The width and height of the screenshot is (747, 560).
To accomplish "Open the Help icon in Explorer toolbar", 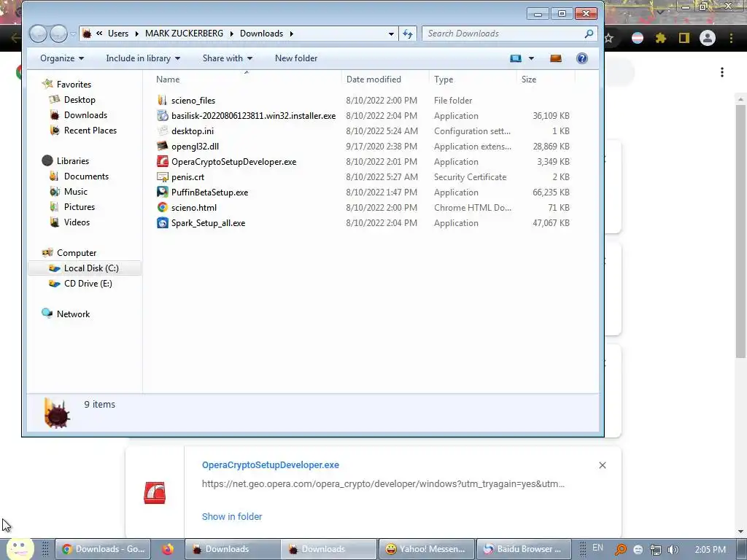I will point(581,58).
